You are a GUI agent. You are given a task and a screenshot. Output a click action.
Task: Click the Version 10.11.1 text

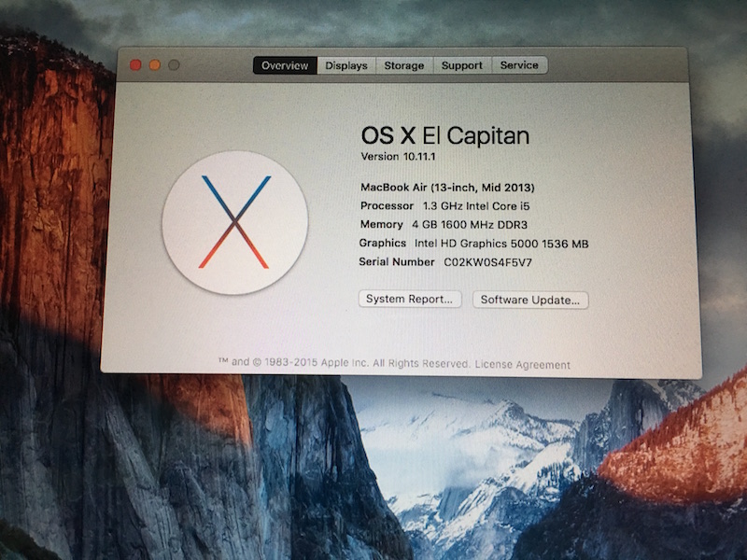click(x=398, y=157)
